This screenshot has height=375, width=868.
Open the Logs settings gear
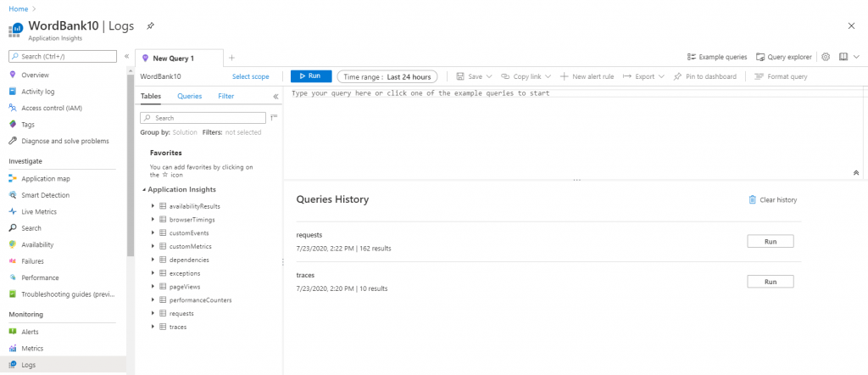pos(826,57)
